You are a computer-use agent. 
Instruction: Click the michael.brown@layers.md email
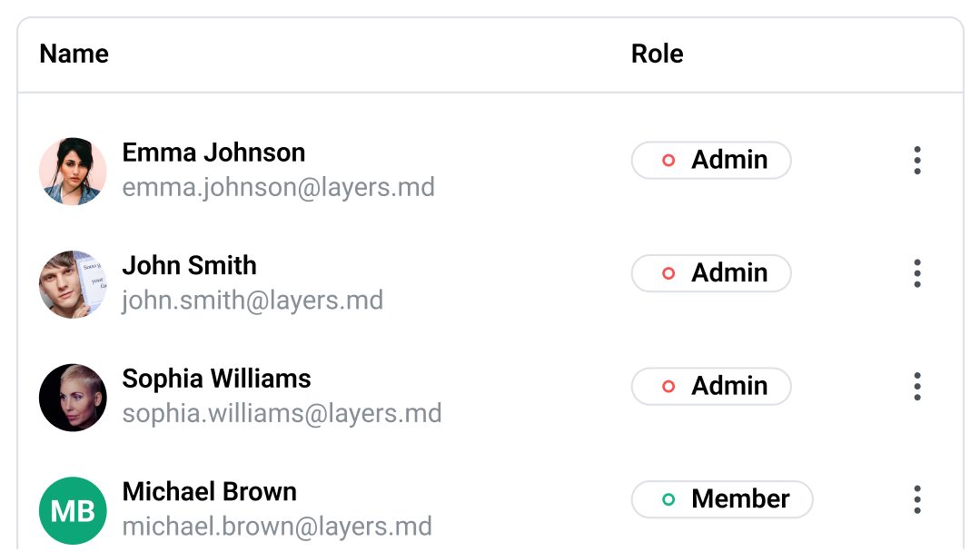click(x=277, y=527)
